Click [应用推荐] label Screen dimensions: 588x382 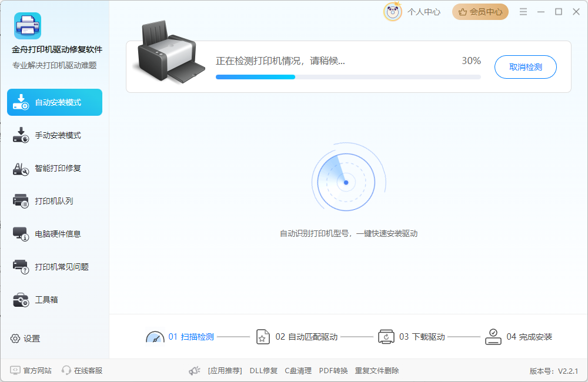225,371
